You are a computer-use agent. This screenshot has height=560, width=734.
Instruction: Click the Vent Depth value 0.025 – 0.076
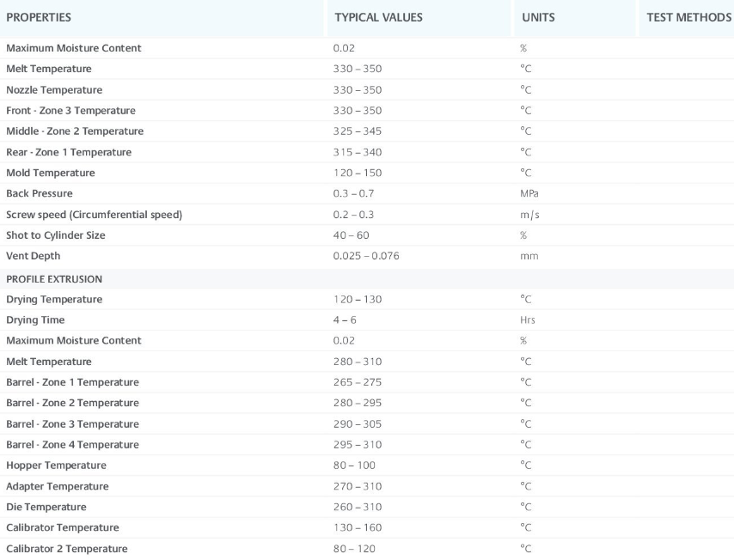(366, 256)
